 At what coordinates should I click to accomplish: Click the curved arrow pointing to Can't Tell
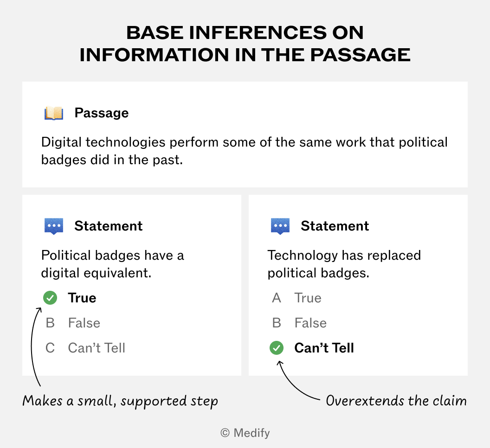click(x=297, y=380)
